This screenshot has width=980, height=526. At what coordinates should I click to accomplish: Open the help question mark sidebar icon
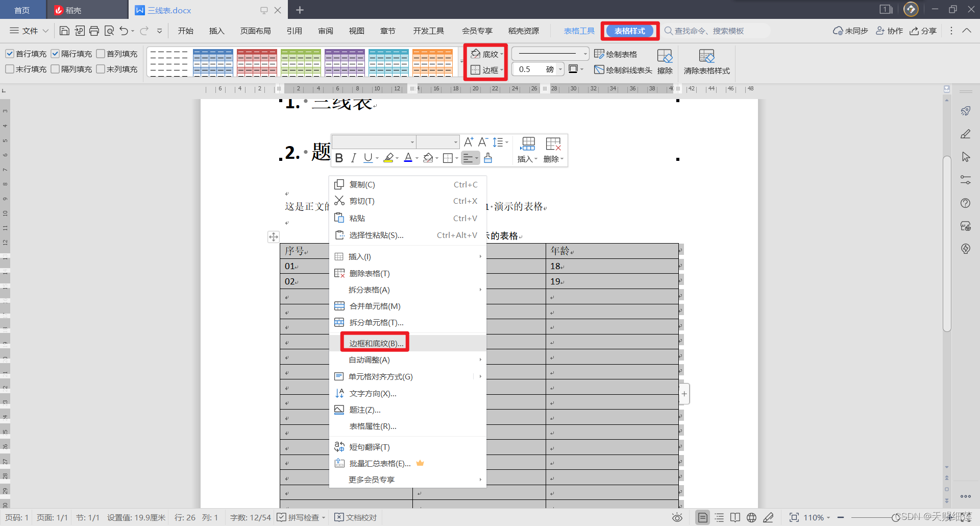[966, 203]
